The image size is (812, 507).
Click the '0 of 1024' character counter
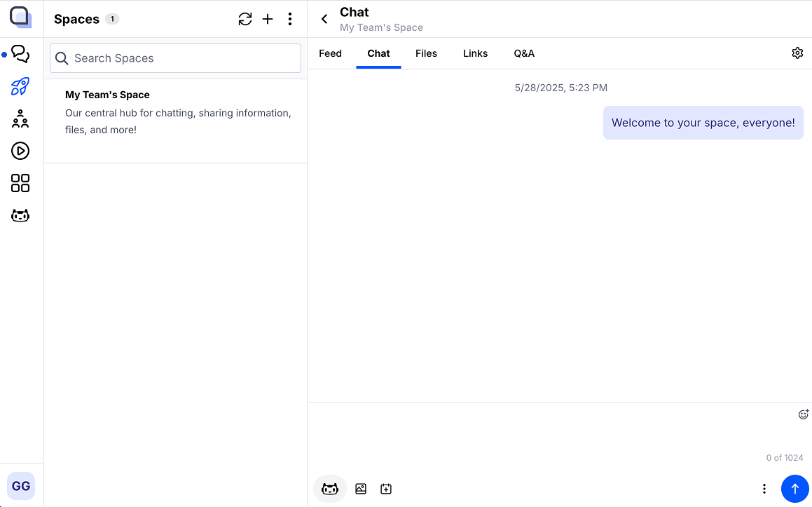point(785,457)
